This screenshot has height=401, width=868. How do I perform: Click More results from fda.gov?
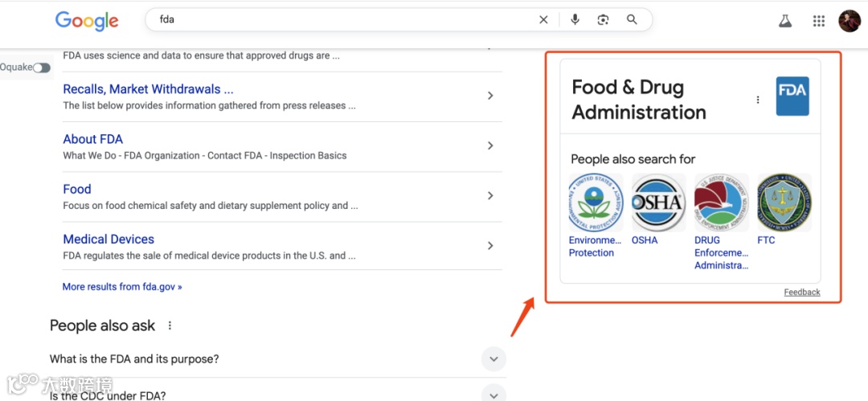[122, 287]
